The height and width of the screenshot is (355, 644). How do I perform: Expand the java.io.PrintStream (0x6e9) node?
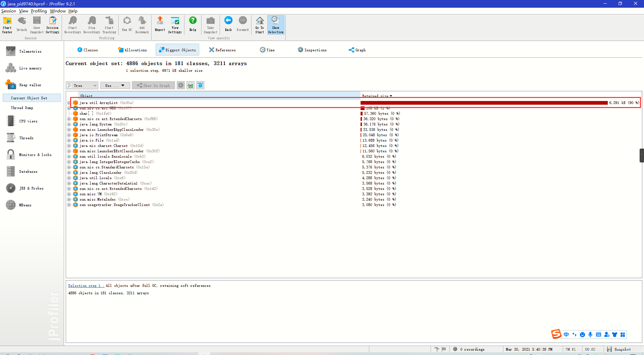(69, 135)
